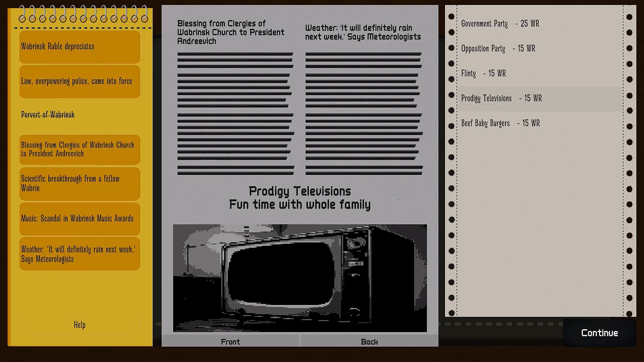Click the Prodigy television ad image
The height and width of the screenshot is (362, 644).
pyautogui.click(x=300, y=278)
